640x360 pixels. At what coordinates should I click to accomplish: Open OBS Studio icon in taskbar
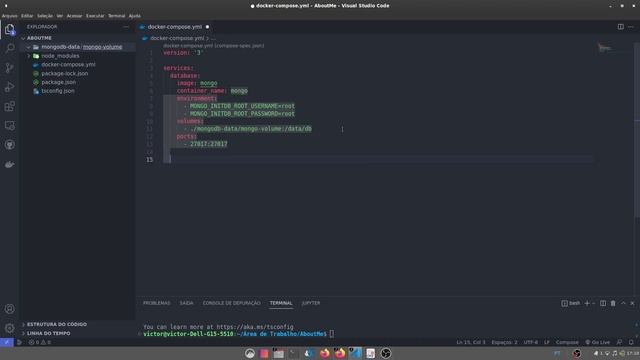[x=385, y=353]
